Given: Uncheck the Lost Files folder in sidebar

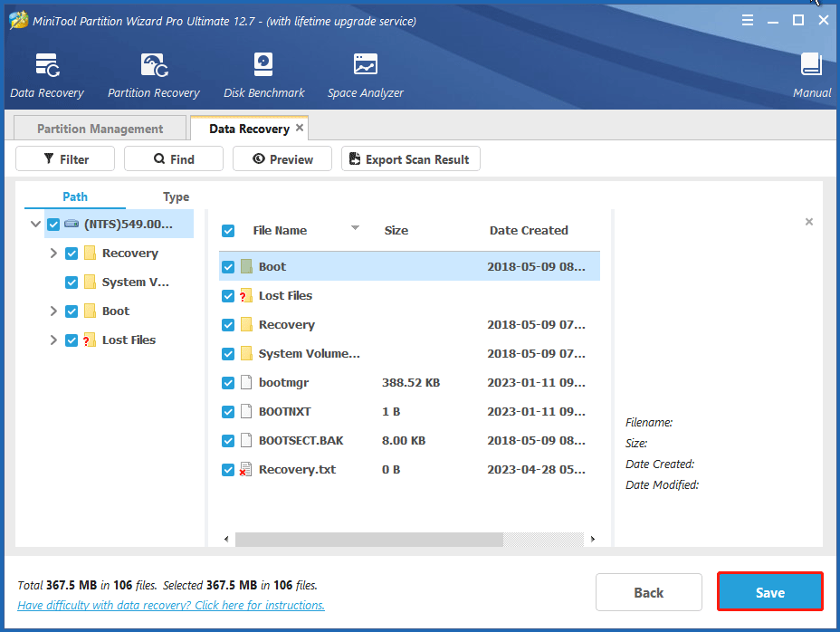Looking at the screenshot, I should 71,340.
